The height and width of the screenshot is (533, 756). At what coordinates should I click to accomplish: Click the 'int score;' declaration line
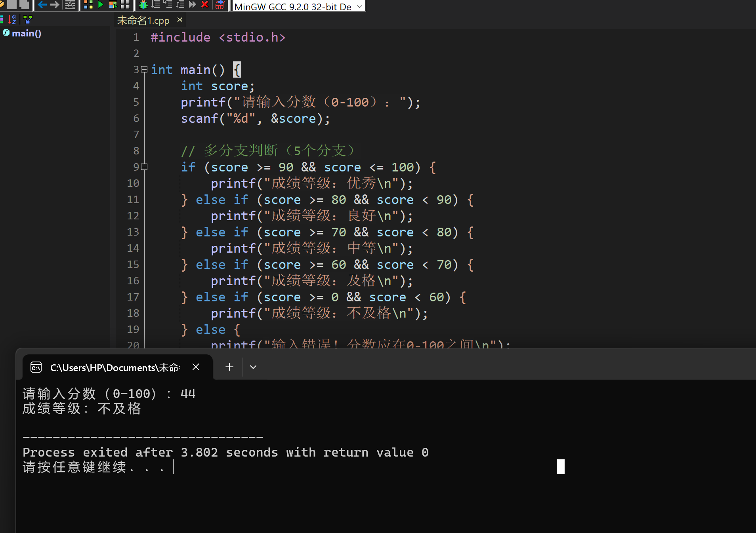(218, 86)
